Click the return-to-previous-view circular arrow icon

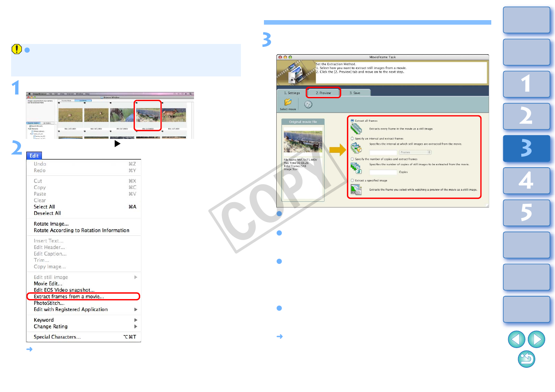(x=526, y=359)
